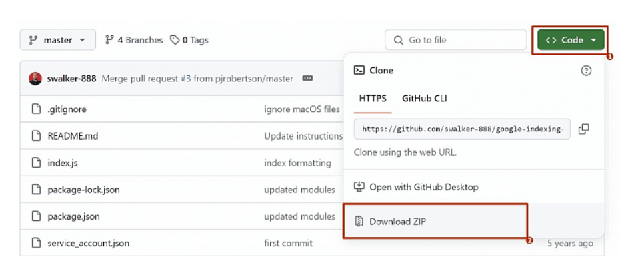Screen dimensions: 644x275
Task: Click Download ZIP option
Action: click(397, 221)
